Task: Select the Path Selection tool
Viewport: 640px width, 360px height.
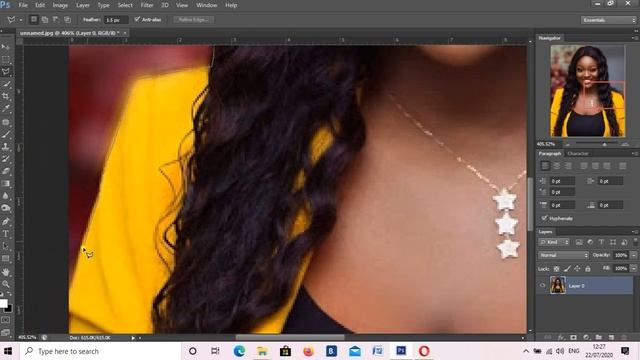Action: click(6, 246)
